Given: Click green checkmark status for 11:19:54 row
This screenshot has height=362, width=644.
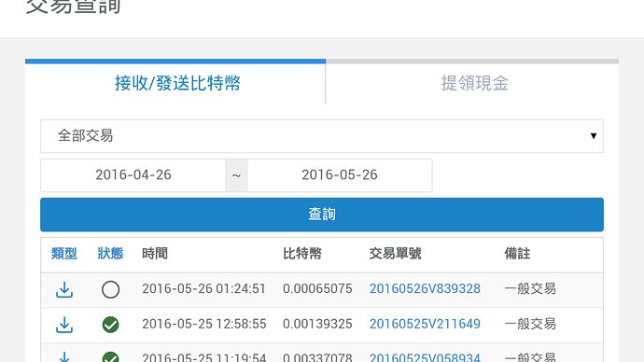Looking at the screenshot, I should [110, 356].
